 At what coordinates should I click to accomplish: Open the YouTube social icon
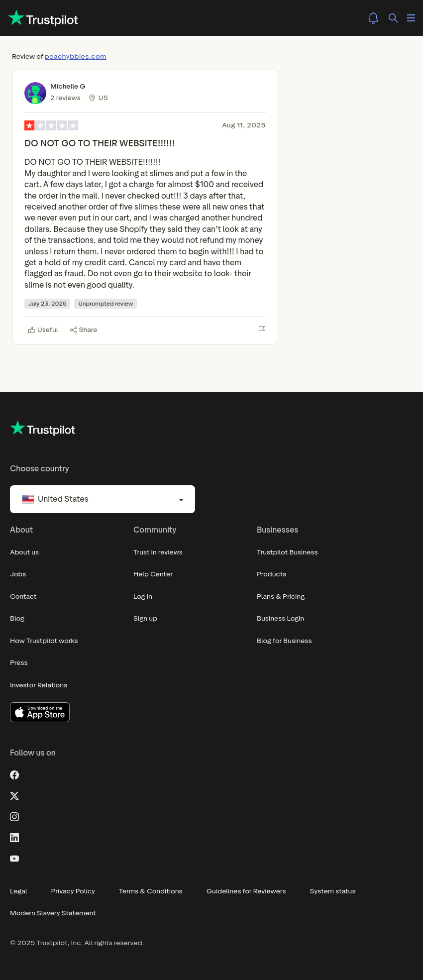pyautogui.click(x=14, y=859)
